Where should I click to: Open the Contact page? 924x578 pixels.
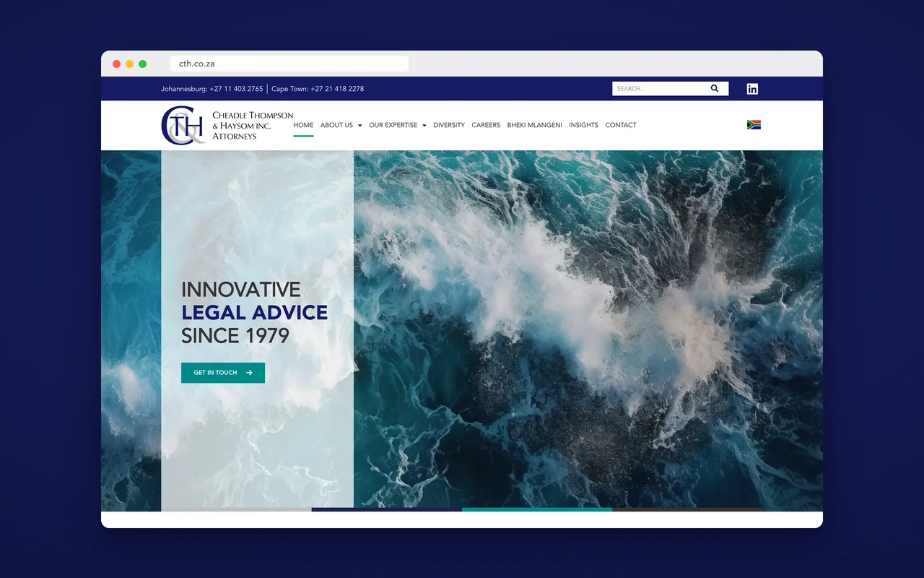pos(621,125)
